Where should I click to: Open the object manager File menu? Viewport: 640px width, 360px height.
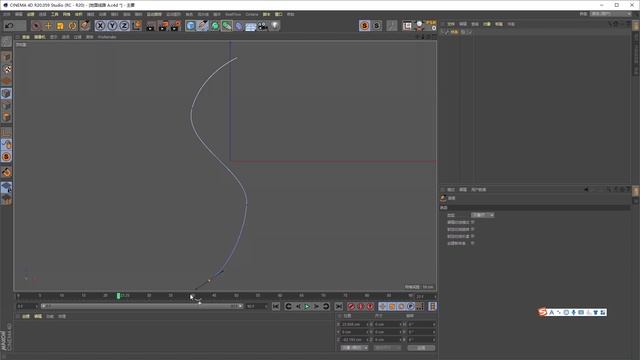click(451, 24)
